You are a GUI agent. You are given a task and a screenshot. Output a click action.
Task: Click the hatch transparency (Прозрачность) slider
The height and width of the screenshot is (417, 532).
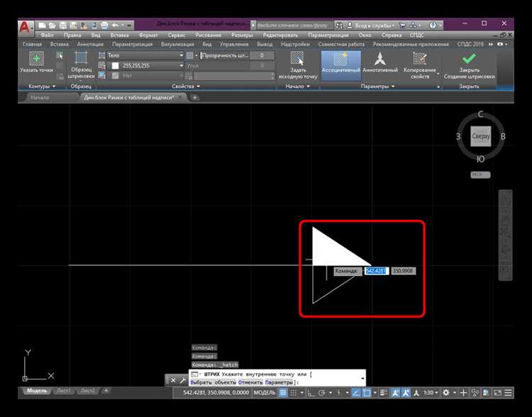pyautogui.click(x=225, y=55)
